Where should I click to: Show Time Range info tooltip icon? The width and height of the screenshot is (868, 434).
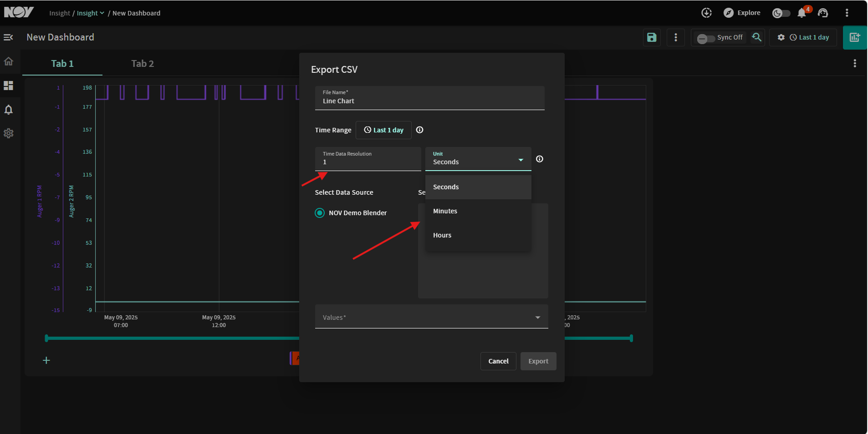click(420, 130)
